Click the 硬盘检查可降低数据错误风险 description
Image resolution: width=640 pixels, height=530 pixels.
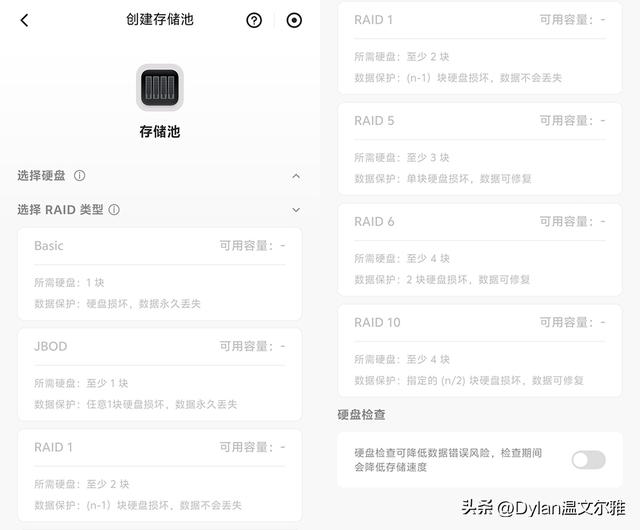click(x=448, y=460)
